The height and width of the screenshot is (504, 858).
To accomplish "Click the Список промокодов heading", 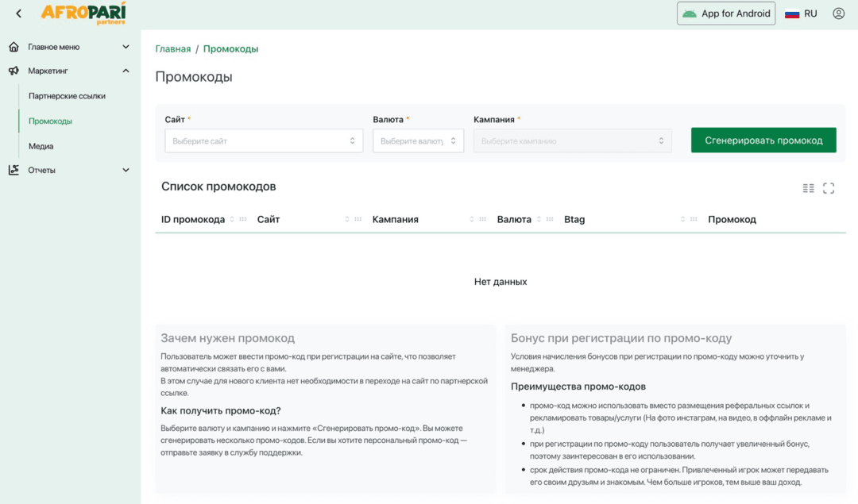I will coord(218,187).
